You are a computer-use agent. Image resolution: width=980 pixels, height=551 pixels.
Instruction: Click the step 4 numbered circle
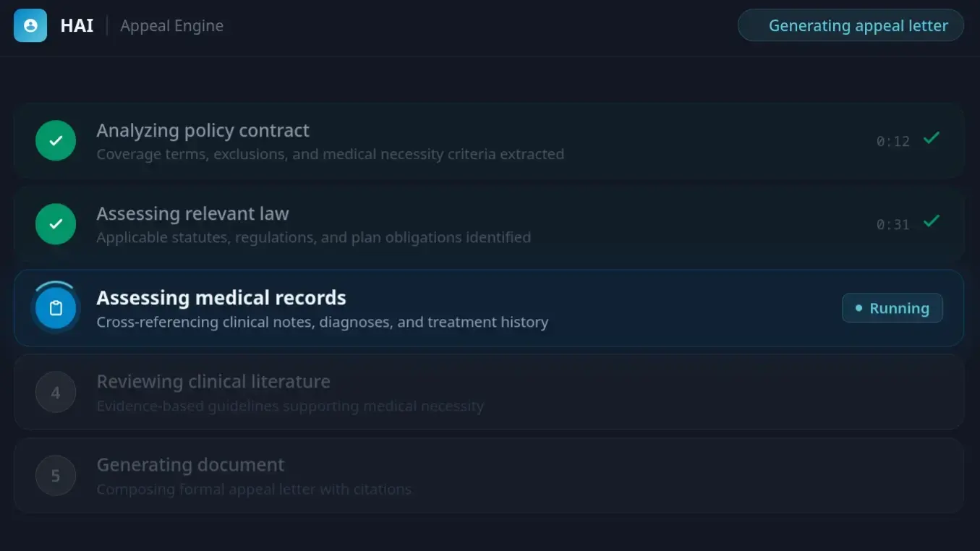click(56, 392)
